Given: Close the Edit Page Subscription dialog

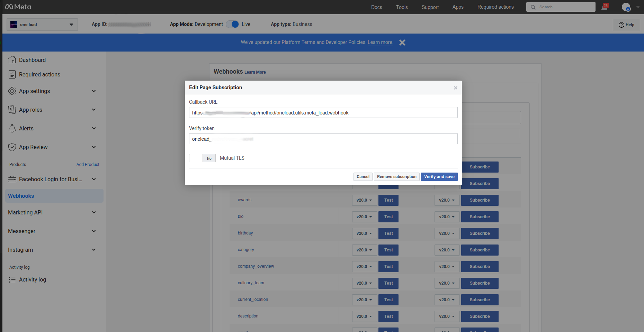Looking at the screenshot, I should pos(456,88).
